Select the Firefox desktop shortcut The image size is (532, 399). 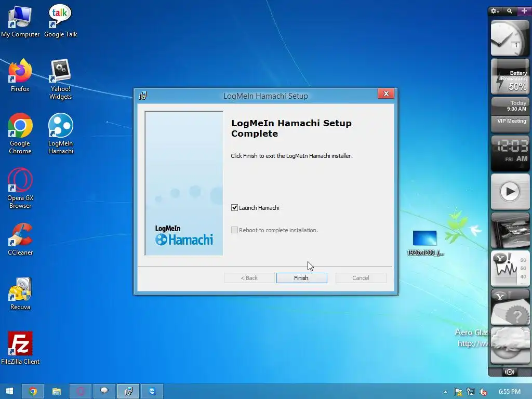[x=20, y=75]
